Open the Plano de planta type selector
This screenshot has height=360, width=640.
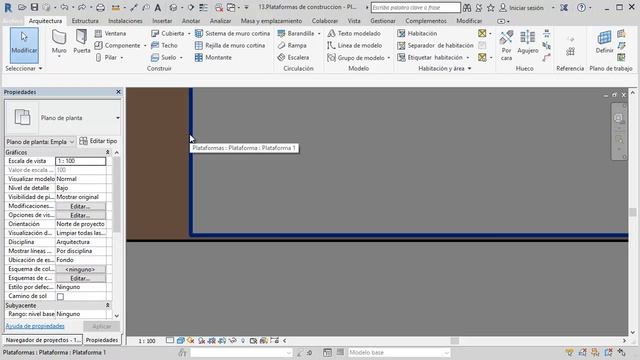click(x=63, y=118)
